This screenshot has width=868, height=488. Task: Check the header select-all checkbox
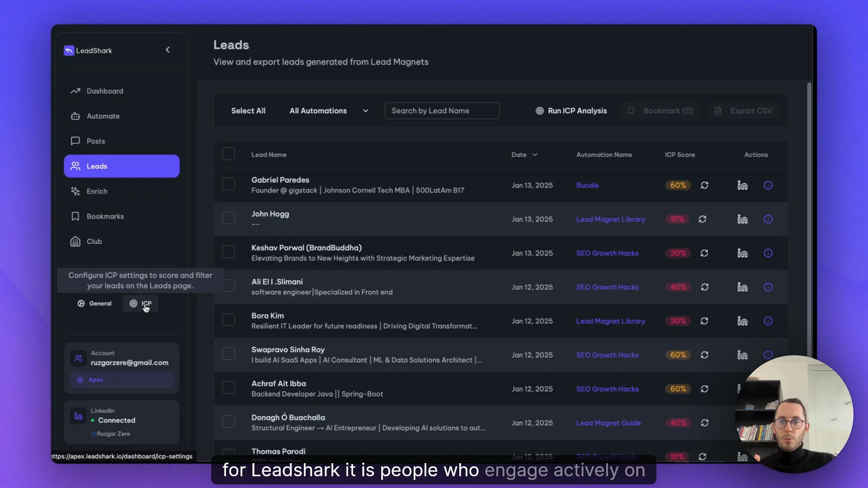pyautogui.click(x=228, y=154)
